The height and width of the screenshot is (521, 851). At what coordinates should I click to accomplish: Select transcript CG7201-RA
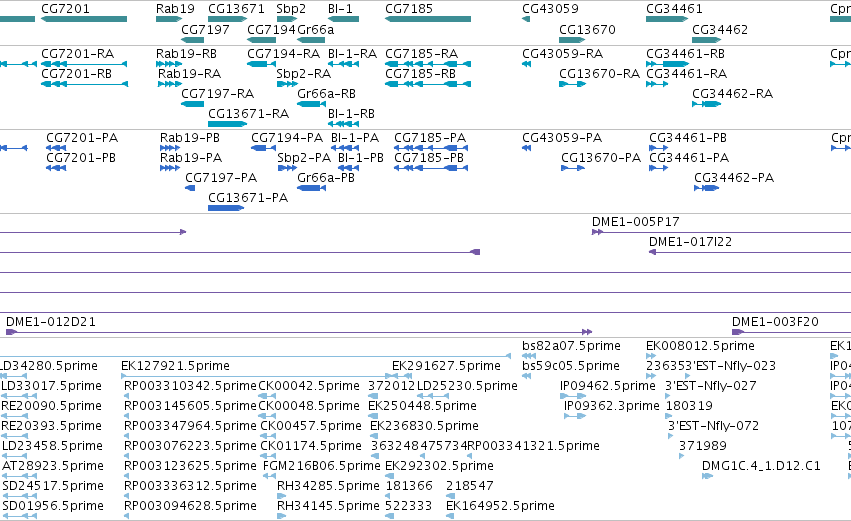tap(84, 64)
